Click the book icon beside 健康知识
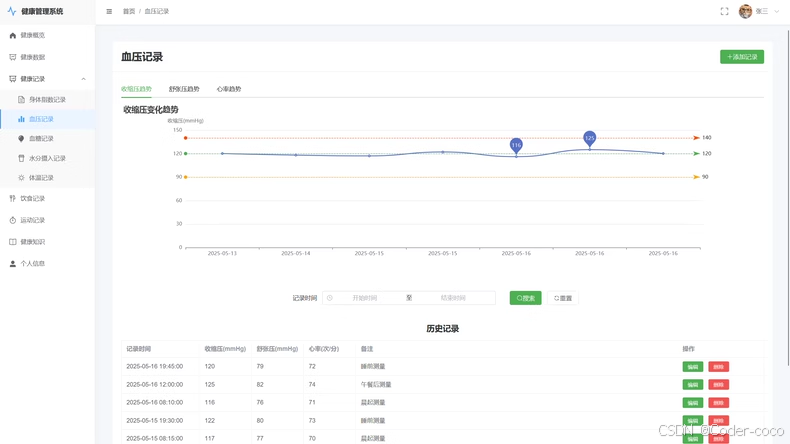The image size is (790, 444). pos(13,242)
